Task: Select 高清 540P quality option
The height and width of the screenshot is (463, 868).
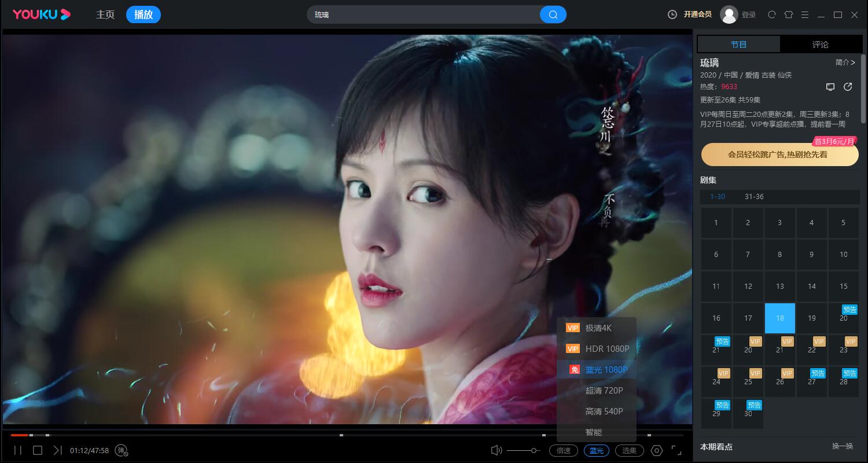Action: [597, 411]
